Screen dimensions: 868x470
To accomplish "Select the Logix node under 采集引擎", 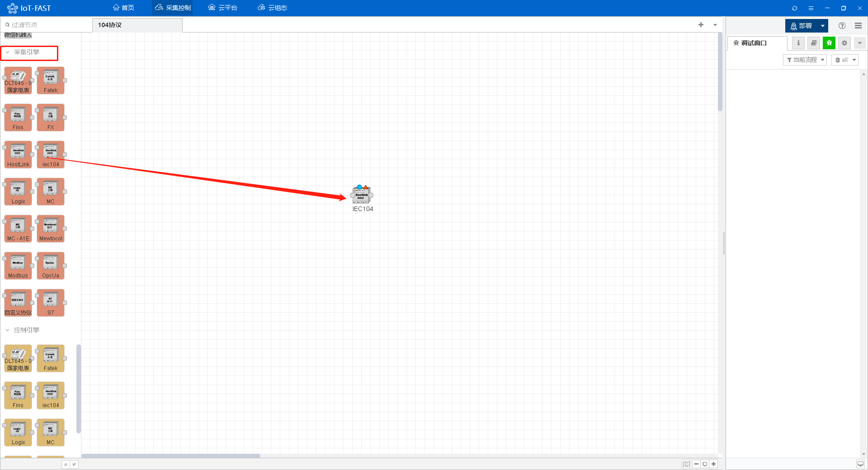I will 18,192.
